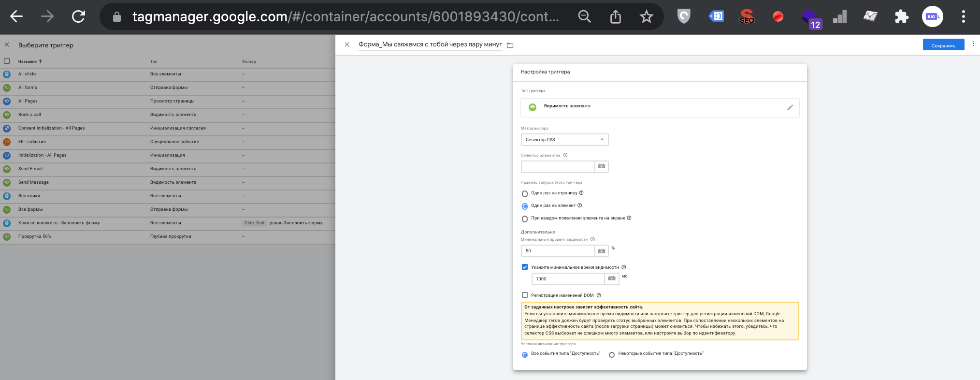Click the share icon in address bar
The image size is (980, 380).
click(x=615, y=17)
